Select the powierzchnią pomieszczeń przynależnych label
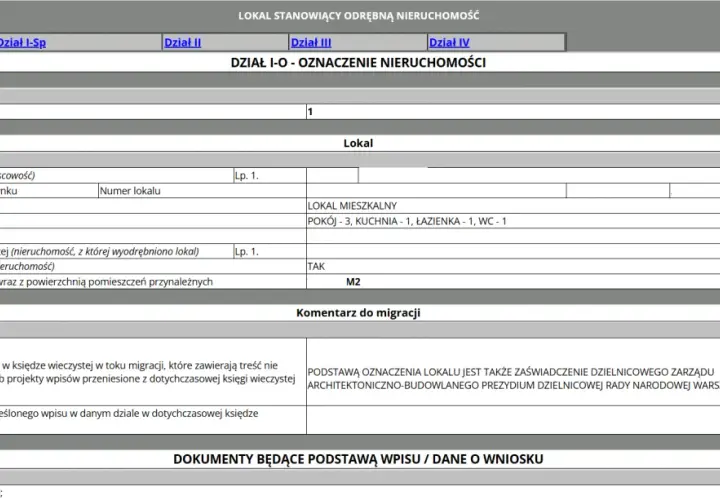The image size is (720, 500). click(x=106, y=282)
